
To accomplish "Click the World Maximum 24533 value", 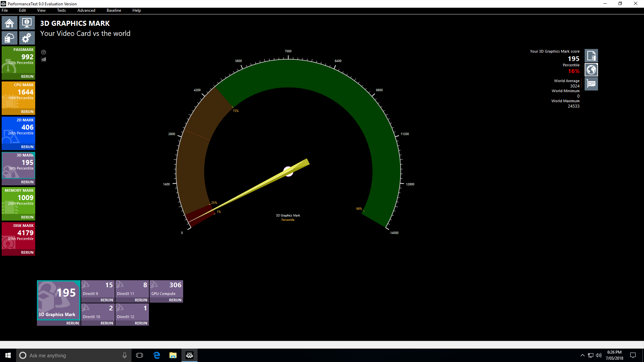I will click(574, 106).
